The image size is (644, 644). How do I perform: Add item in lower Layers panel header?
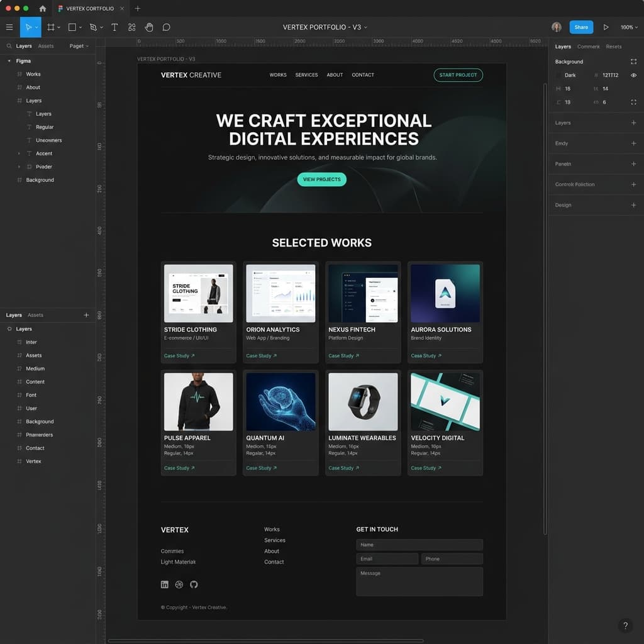click(86, 315)
